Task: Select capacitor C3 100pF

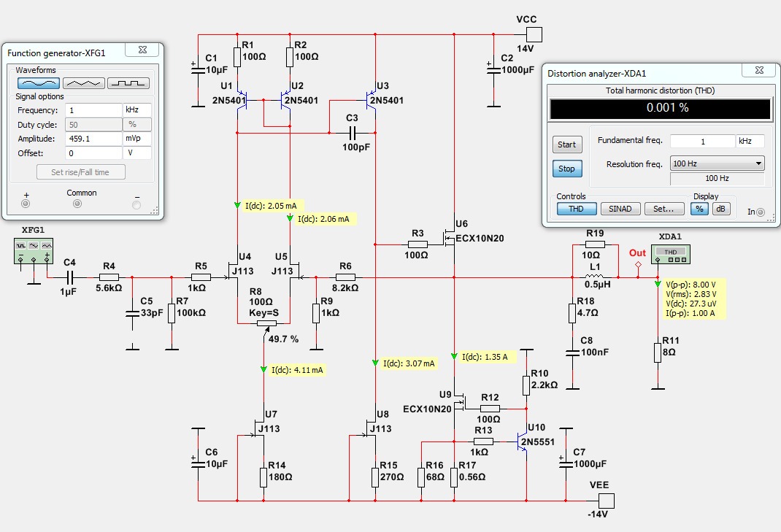Action: pos(352,133)
